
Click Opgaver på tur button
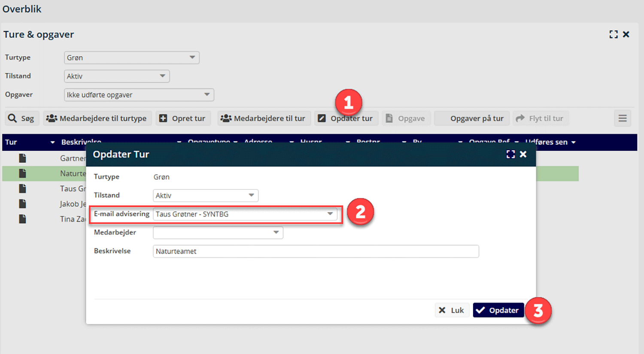472,119
